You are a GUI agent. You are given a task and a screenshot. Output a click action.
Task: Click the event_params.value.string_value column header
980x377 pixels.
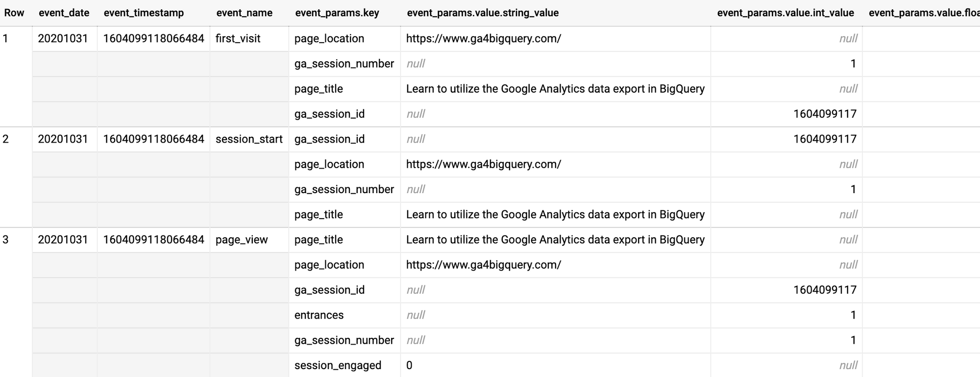pos(482,13)
